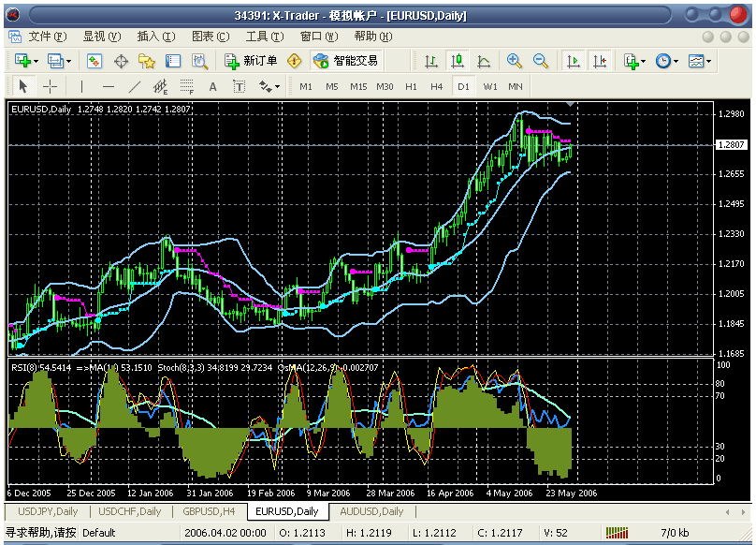
Task: Switch to the GBPUSD,H4 chart tab
Action: 209,511
